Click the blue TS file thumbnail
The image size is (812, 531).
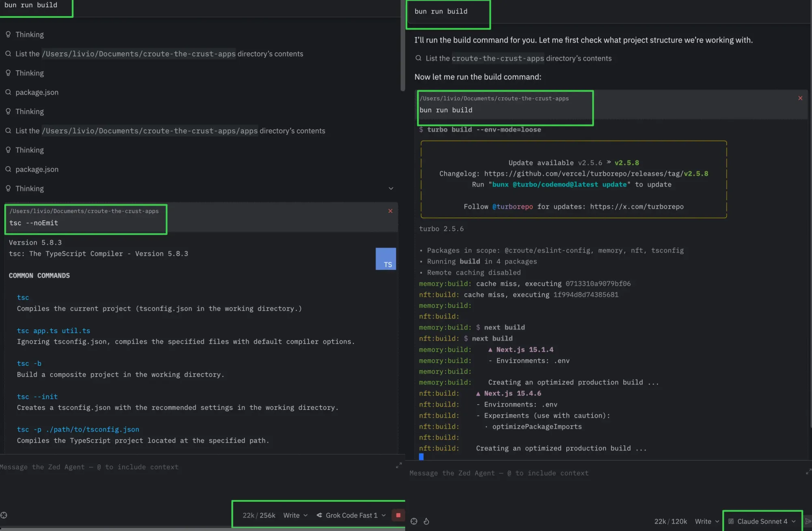click(386, 259)
